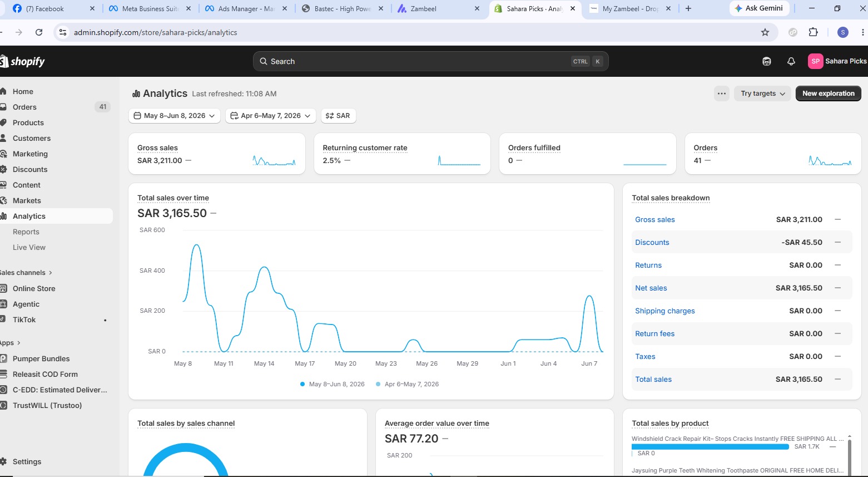Expand the Sales channels section
The height and width of the screenshot is (477, 868).
pos(26,273)
